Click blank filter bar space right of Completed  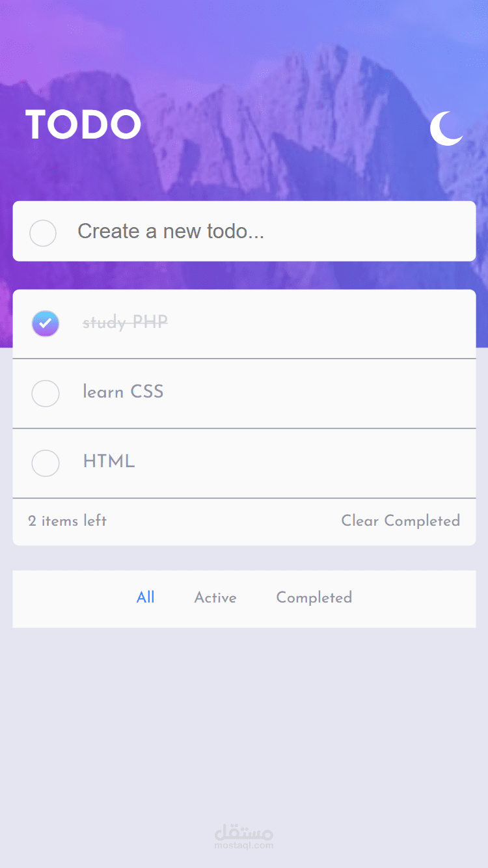416,599
